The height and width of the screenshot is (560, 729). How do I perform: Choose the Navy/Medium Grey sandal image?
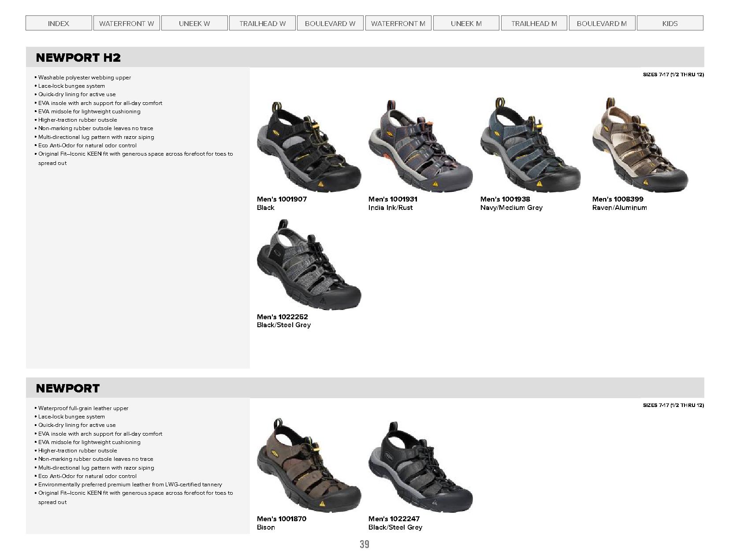click(530, 145)
